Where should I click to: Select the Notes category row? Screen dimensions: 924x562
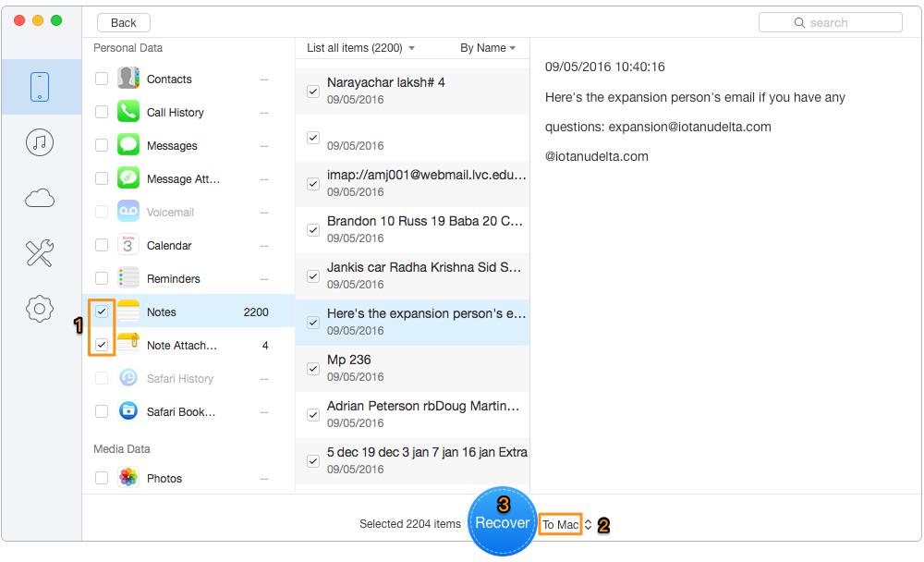pyautogui.click(x=188, y=312)
